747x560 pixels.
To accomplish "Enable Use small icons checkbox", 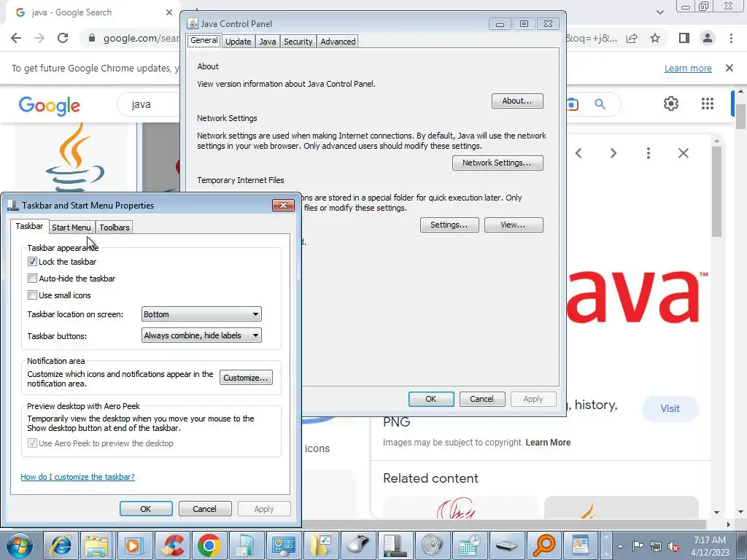I will coord(32,295).
